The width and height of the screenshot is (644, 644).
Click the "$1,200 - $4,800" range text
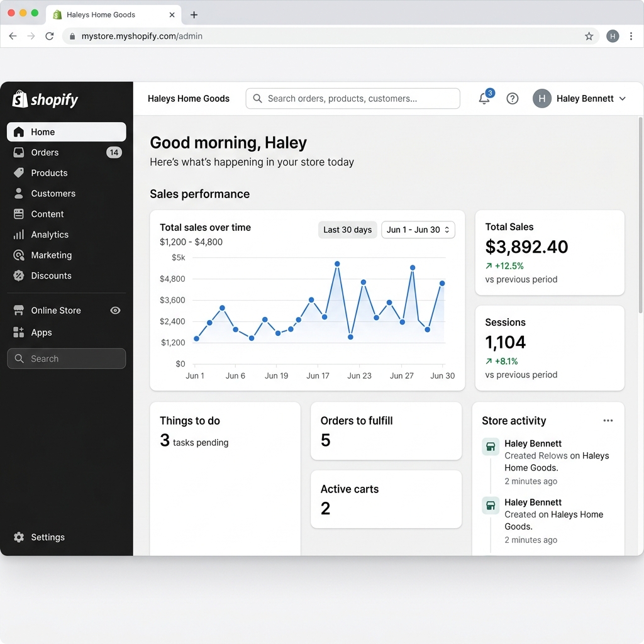coord(191,242)
